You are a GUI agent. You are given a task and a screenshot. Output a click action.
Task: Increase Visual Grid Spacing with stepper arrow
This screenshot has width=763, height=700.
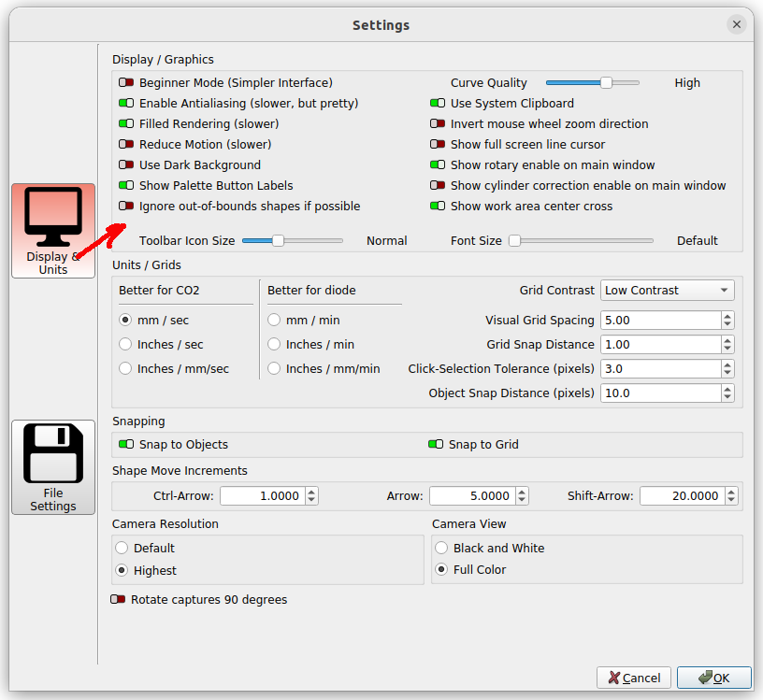(727, 315)
